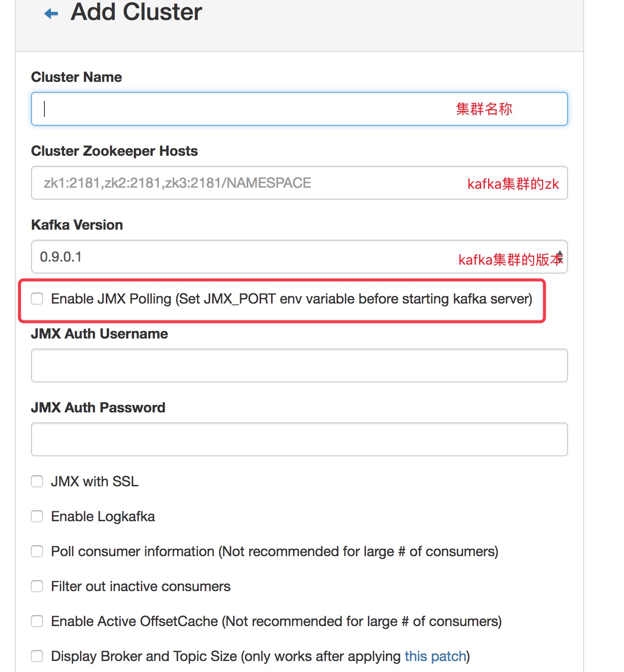Click the Kafka Version input showing 0.9.0.1
The height and width of the screenshot is (672, 624).
(x=200, y=257)
